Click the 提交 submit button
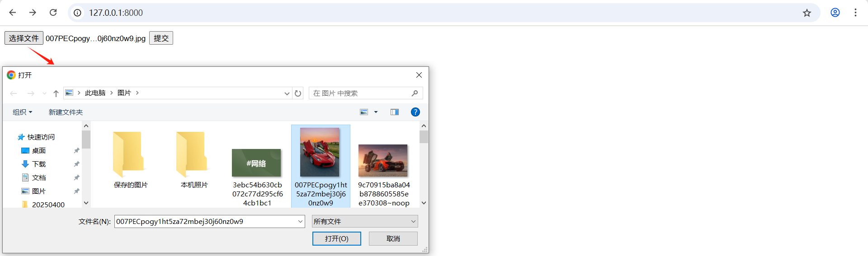The width and height of the screenshot is (868, 256). tap(161, 38)
